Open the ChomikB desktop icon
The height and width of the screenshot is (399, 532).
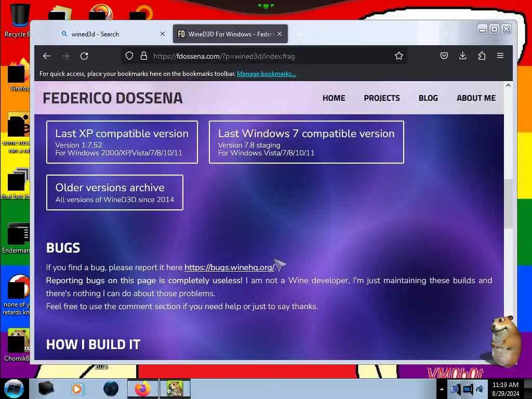click(17, 344)
